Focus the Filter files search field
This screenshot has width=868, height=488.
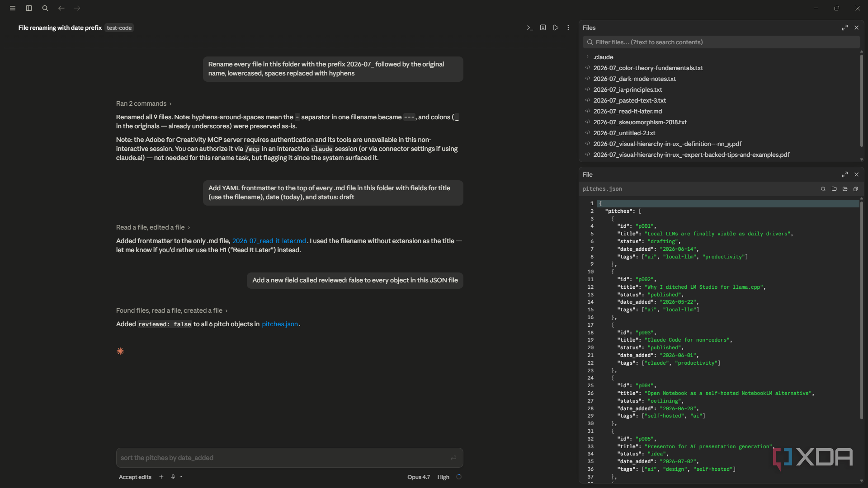tap(721, 42)
